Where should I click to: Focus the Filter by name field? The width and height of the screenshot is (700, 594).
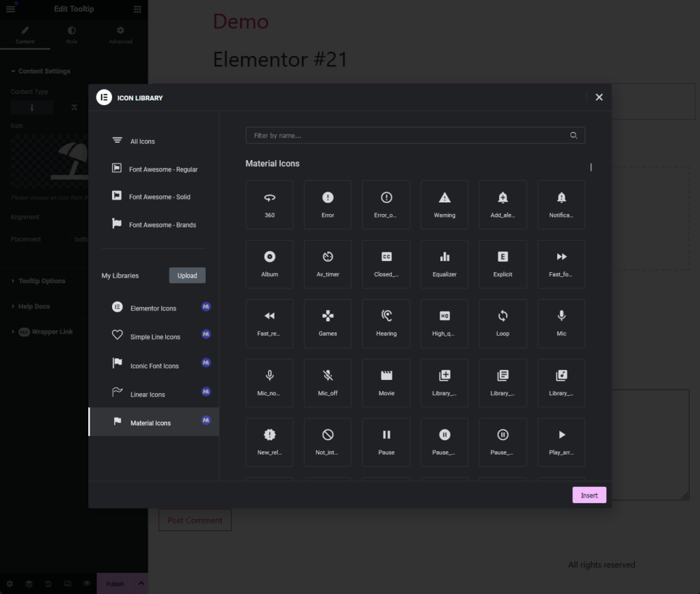(415, 135)
